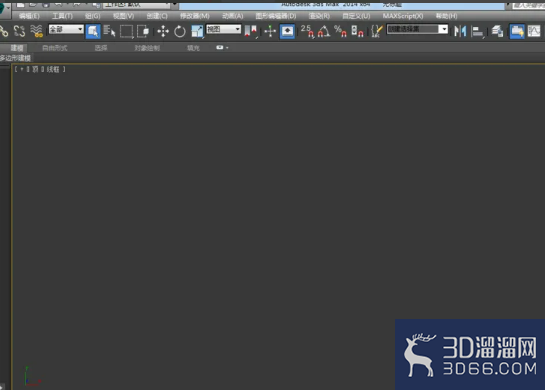Click the Select and Manipulate icon
545x390 pixels.
click(x=270, y=31)
